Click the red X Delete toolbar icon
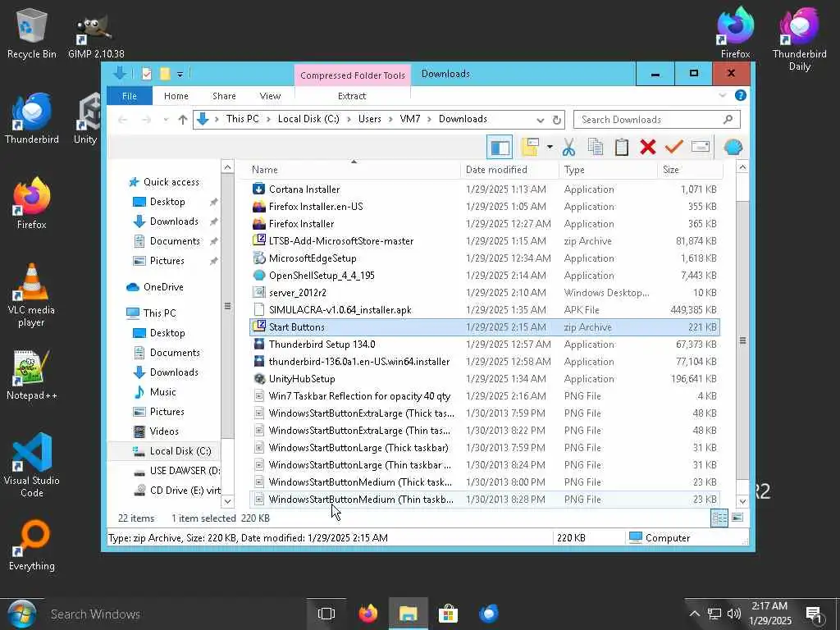Screen dimensions: 840x630 click(x=648, y=147)
